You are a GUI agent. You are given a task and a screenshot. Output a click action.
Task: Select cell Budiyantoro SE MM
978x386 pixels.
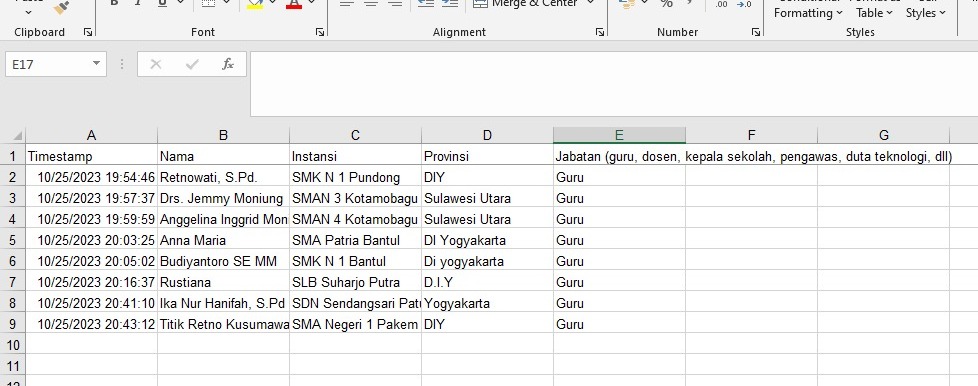tap(223, 261)
